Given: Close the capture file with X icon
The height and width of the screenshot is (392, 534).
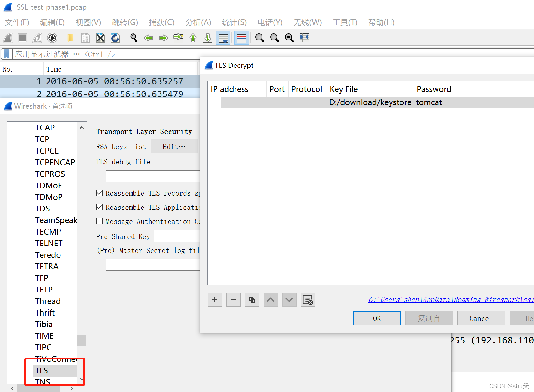Looking at the screenshot, I should point(100,38).
